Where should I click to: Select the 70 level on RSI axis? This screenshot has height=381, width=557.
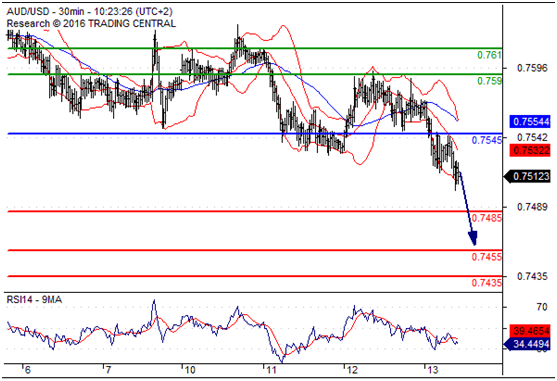click(542, 307)
